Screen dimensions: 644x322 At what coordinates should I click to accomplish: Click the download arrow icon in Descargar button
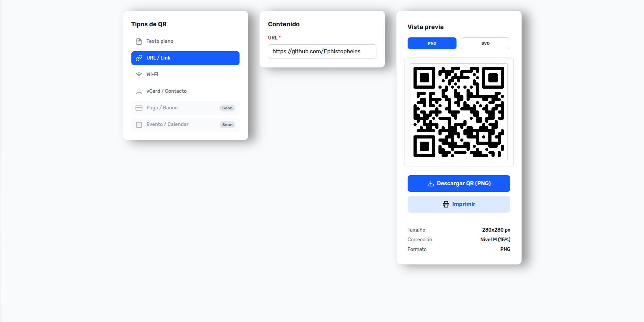click(431, 184)
